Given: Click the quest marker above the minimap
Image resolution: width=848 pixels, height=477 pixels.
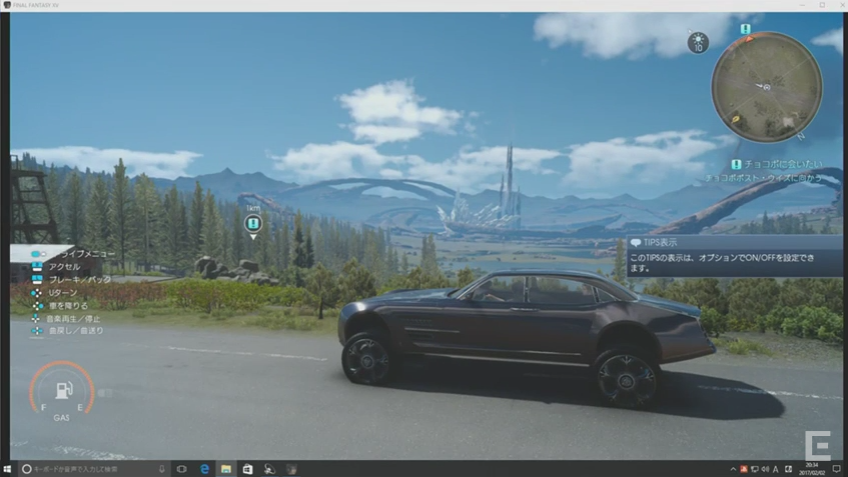Looking at the screenshot, I should point(746,29).
